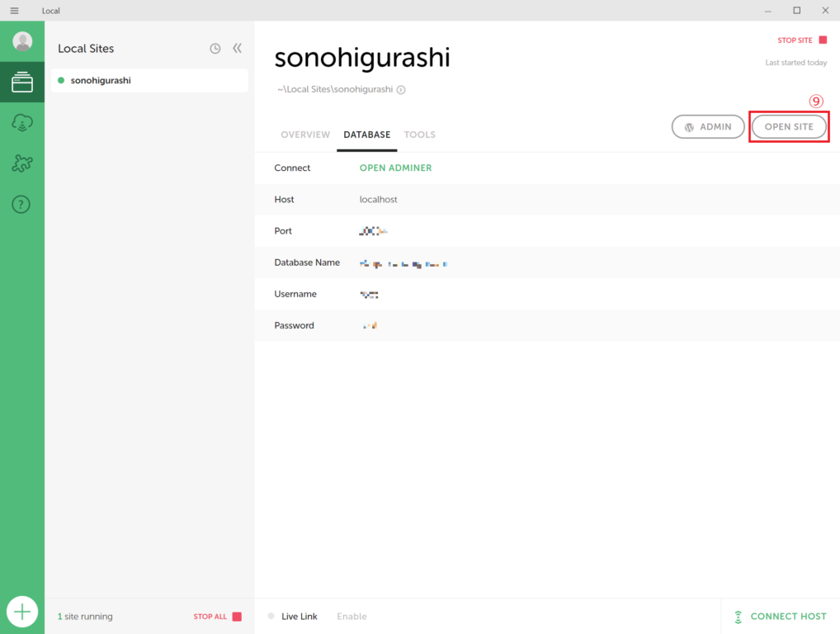
Task: Click the sonohigurashi site title
Action: click(362, 58)
